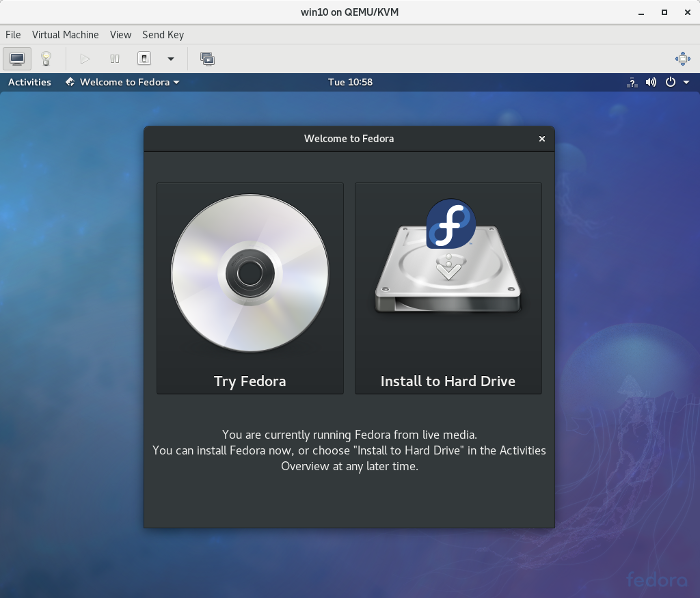Shut down the virtual machine

click(144, 59)
